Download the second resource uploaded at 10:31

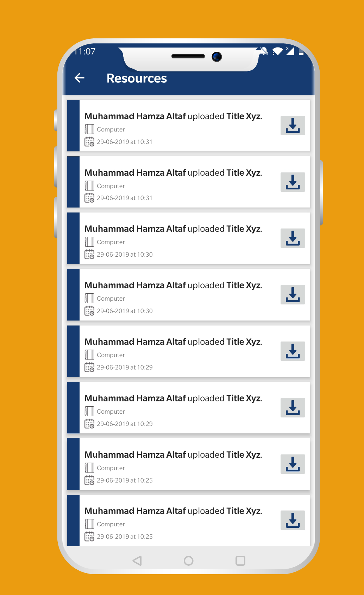tap(293, 182)
